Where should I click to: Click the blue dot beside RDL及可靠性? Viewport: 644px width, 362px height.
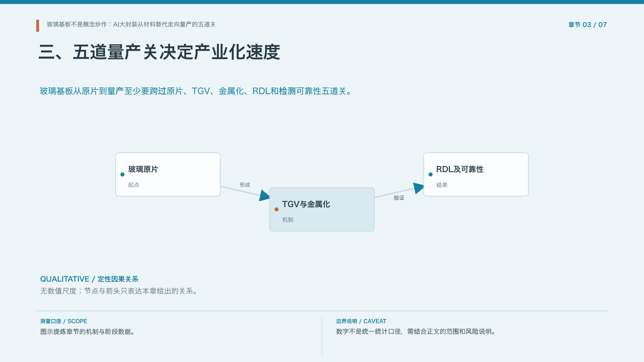click(x=431, y=175)
